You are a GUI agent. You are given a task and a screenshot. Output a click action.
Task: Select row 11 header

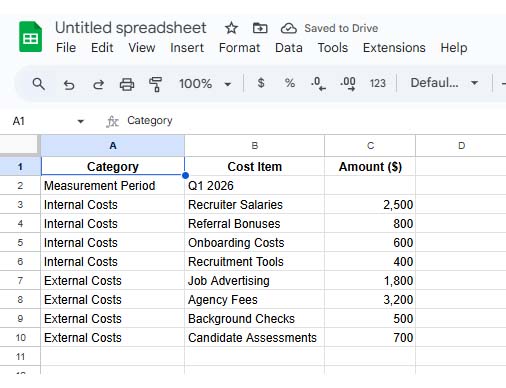(20, 356)
